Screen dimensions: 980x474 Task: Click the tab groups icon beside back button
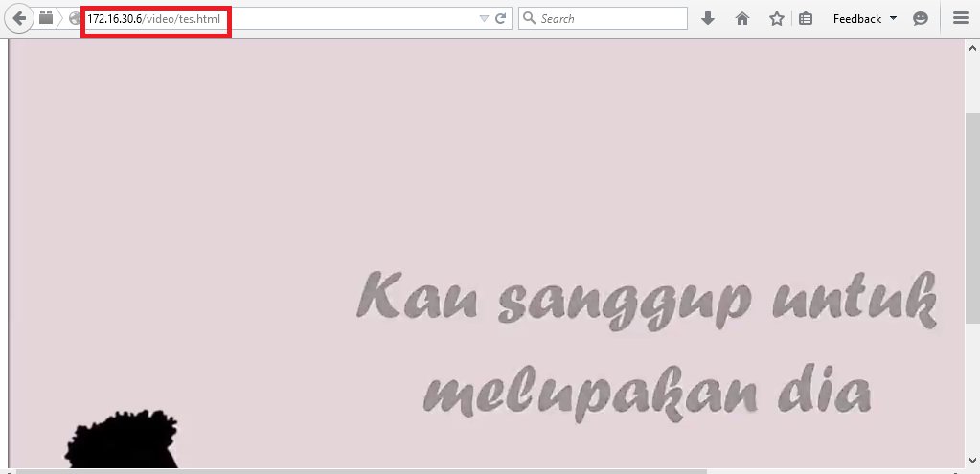point(46,18)
